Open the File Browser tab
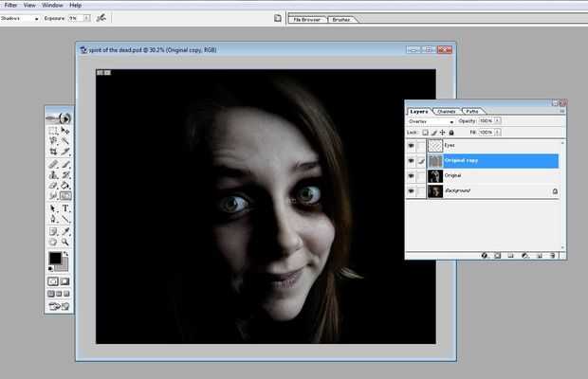 (x=306, y=20)
